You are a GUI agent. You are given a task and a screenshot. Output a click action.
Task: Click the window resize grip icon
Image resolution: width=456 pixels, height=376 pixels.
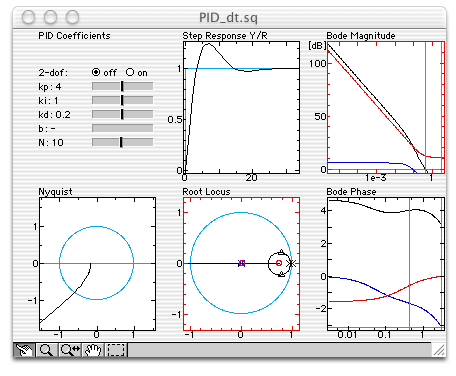point(439,350)
